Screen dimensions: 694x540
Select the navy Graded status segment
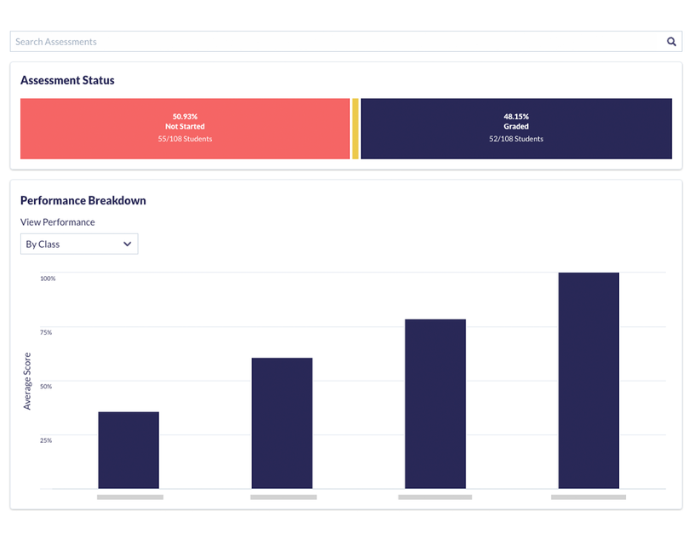coord(516,129)
